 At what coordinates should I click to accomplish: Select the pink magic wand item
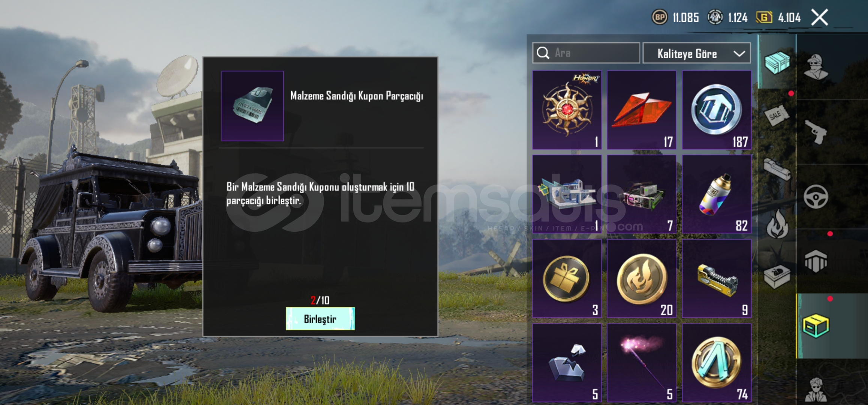click(x=642, y=363)
